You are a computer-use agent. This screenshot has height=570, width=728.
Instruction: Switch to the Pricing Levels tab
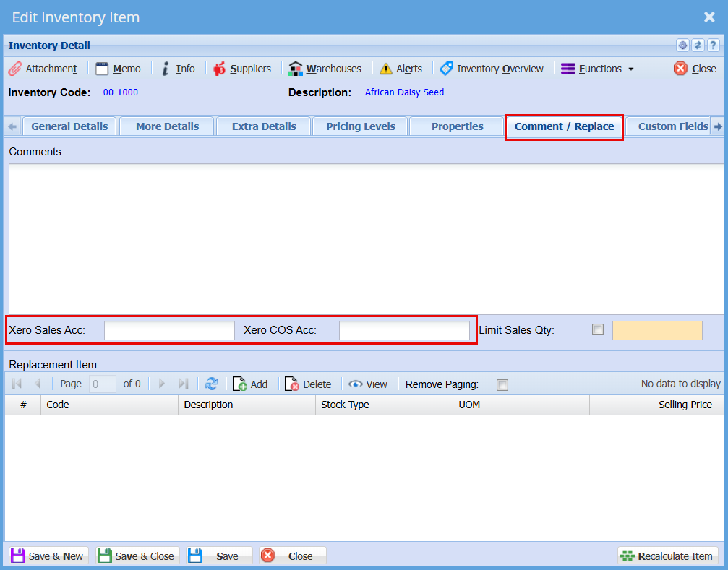coord(360,126)
